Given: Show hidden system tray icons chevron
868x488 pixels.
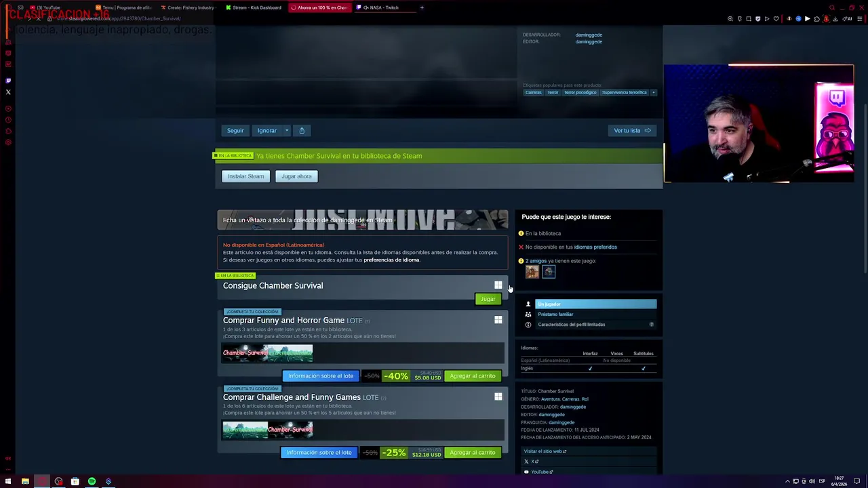Looking at the screenshot, I should (x=787, y=481).
